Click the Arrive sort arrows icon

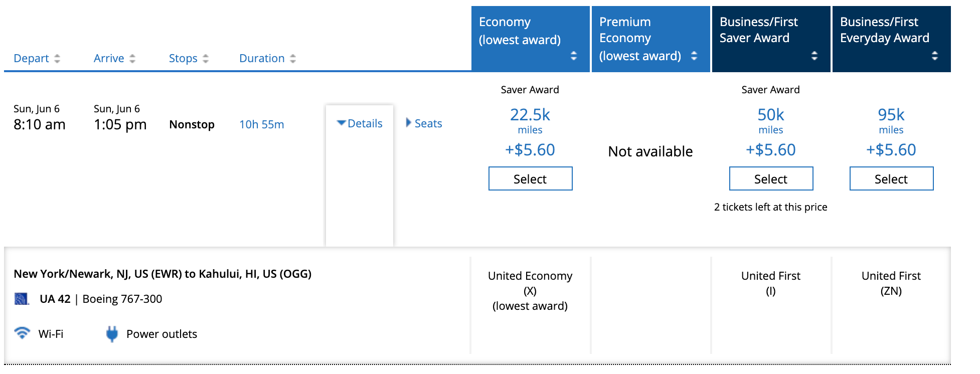(132, 59)
